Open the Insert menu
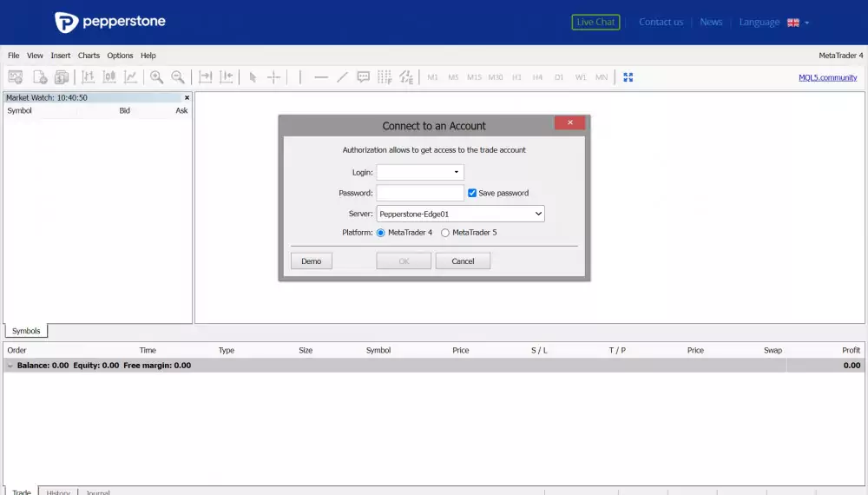The width and height of the screenshot is (868, 495). point(61,56)
